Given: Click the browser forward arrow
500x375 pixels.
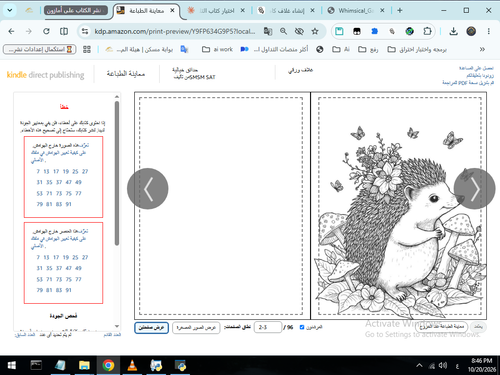Looking at the screenshot, I should [29, 31].
